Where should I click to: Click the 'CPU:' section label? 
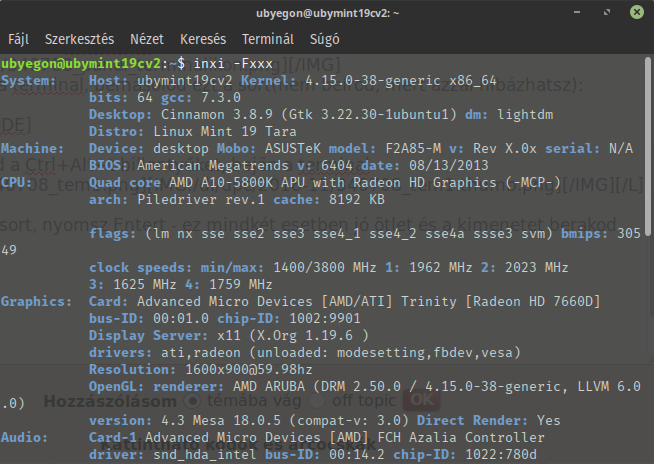click(x=16, y=182)
